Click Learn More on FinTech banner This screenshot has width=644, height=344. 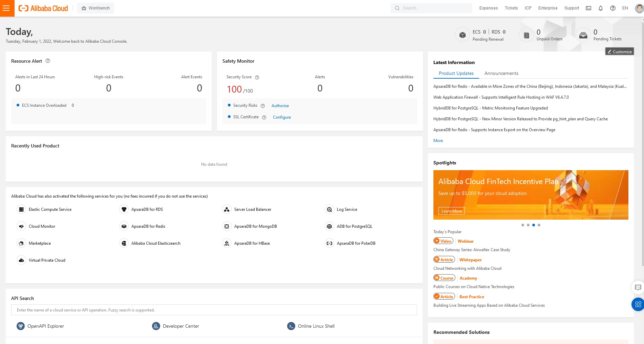(451, 211)
